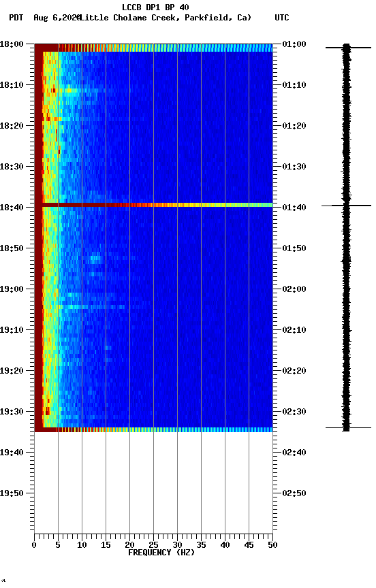Click the 18:50 PDT time label

(x=12, y=248)
